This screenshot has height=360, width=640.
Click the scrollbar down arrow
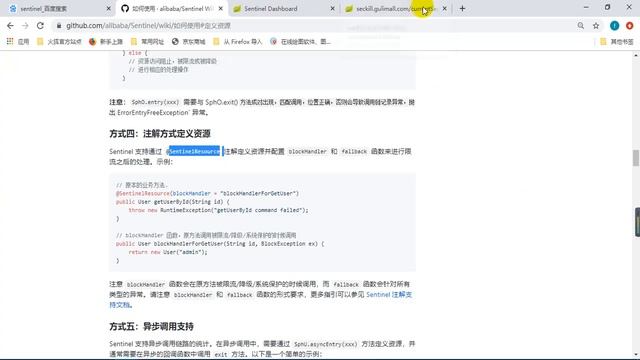(636, 354)
